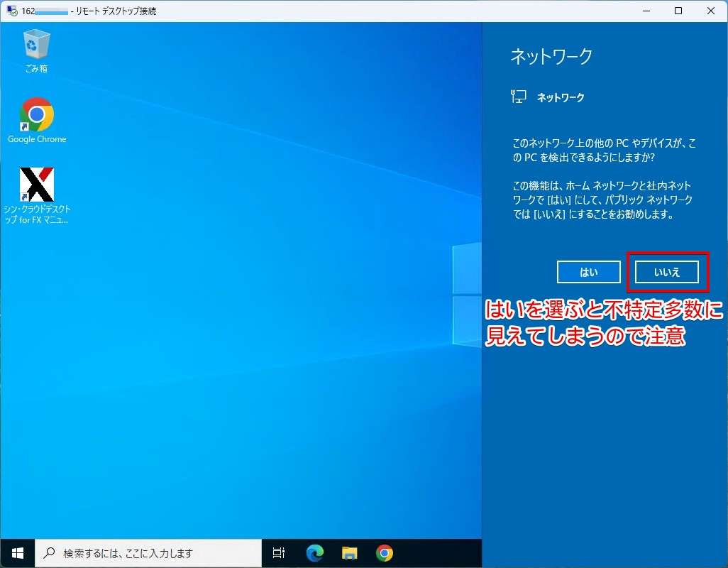Click the recommendation text about public networks
The width and height of the screenshot is (728, 568).
[x=602, y=200]
